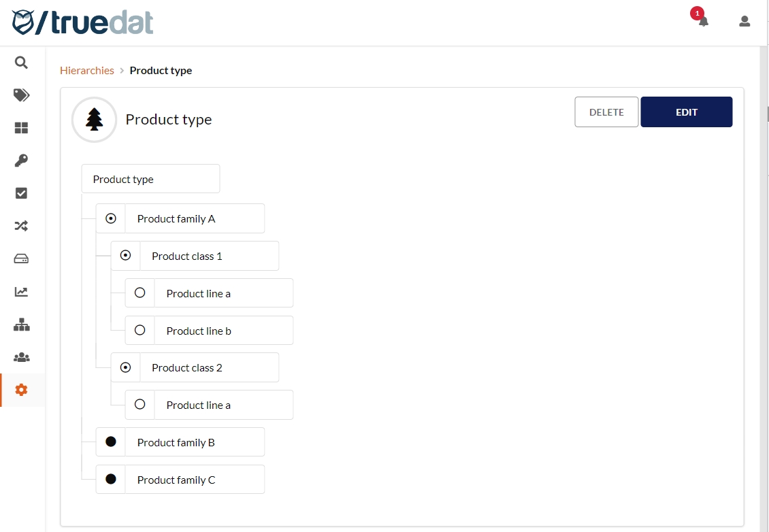769x532 pixels.
Task: Open the key icon sidebar item
Action: pos(21,161)
